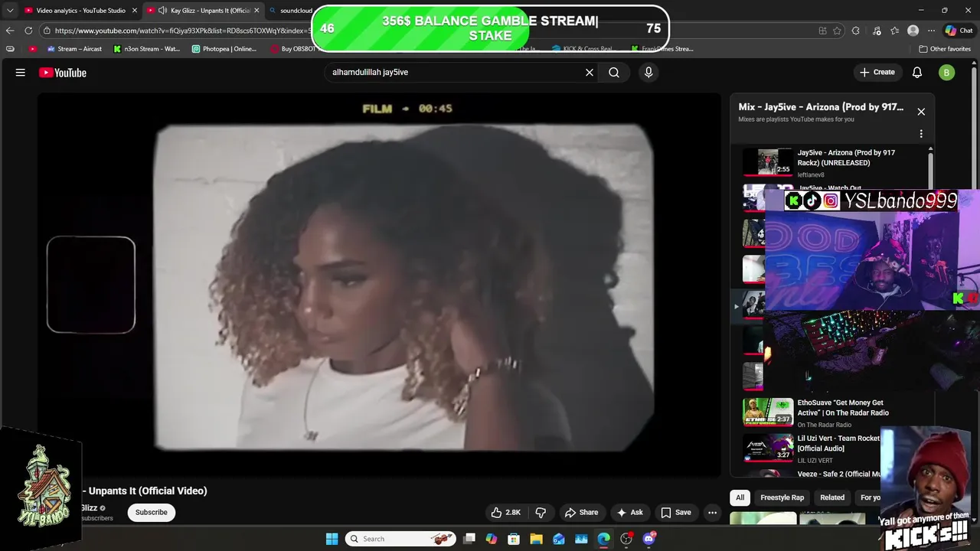
Task: Select the All filter chip
Action: point(740,497)
